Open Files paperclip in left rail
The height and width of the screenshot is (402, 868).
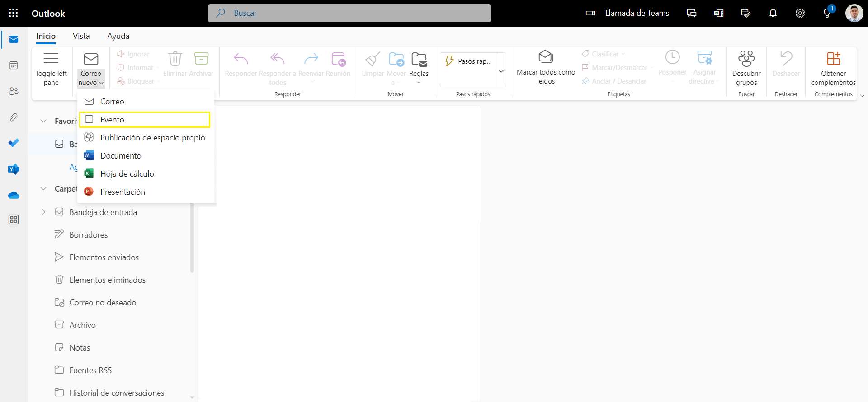click(14, 117)
